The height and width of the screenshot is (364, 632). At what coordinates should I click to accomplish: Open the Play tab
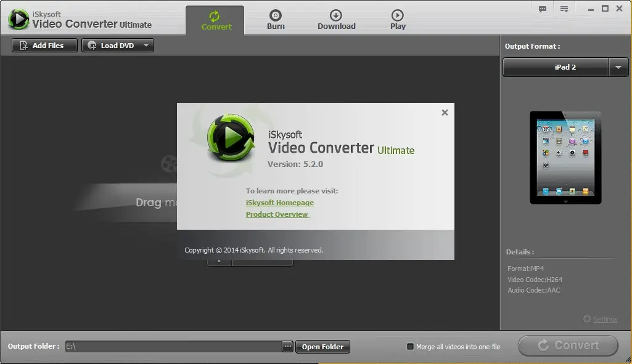(398, 20)
